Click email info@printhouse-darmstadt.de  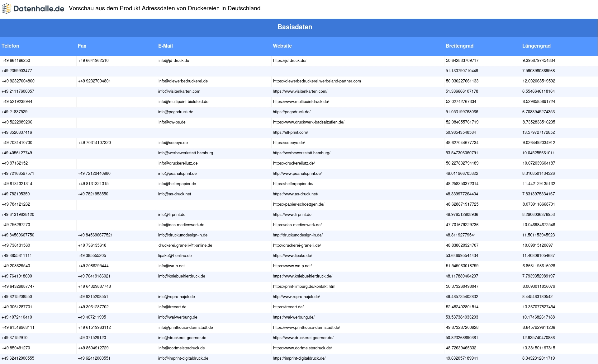[186, 328]
